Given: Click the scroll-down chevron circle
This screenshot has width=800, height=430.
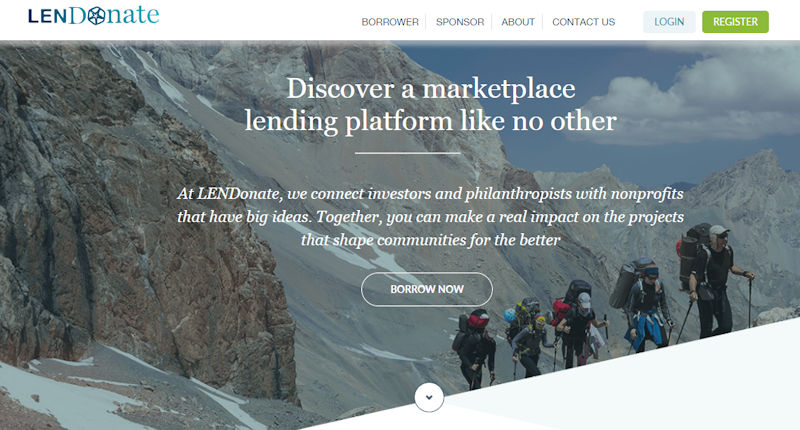Looking at the screenshot, I should pos(429,397).
